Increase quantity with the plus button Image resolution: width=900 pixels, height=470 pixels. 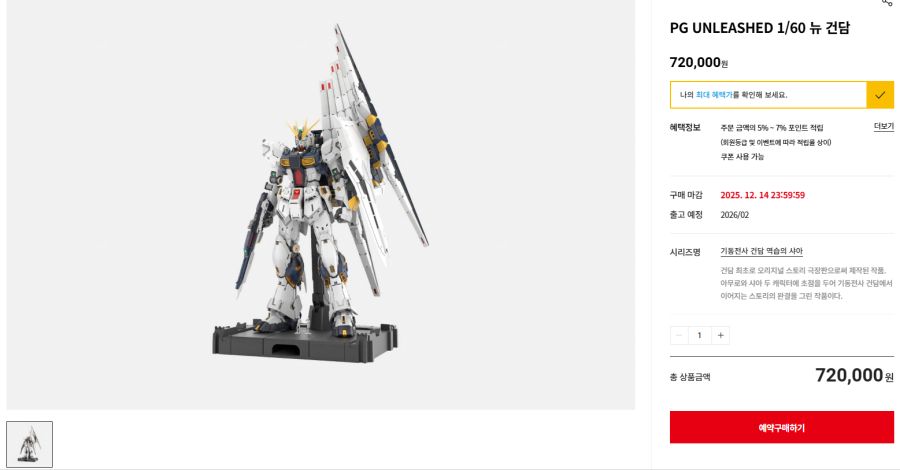coord(720,335)
